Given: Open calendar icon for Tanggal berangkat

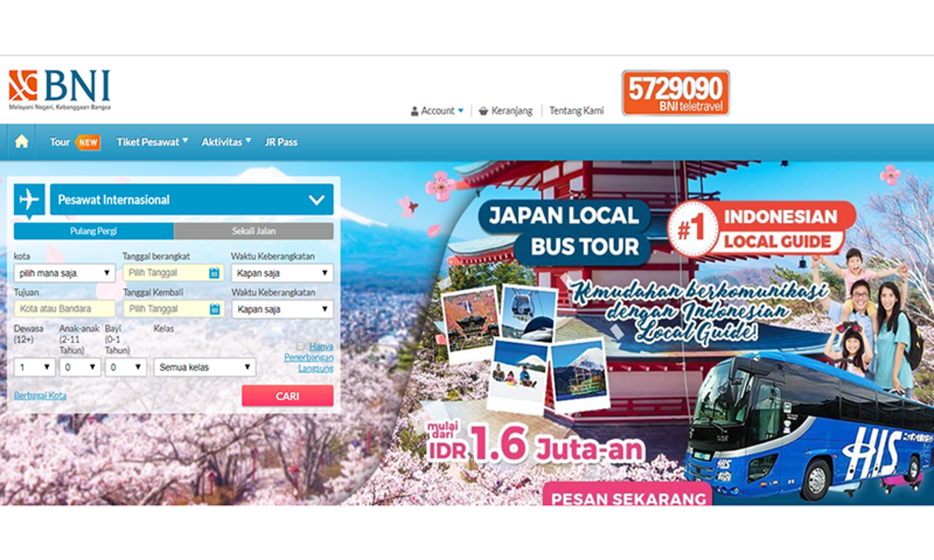Looking at the screenshot, I should [214, 273].
